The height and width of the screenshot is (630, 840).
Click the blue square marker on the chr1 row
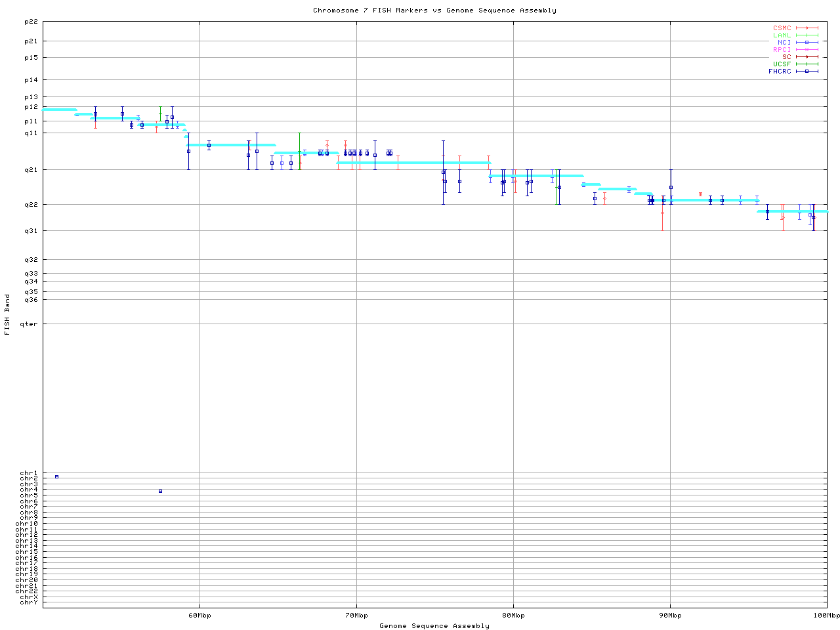point(56,476)
